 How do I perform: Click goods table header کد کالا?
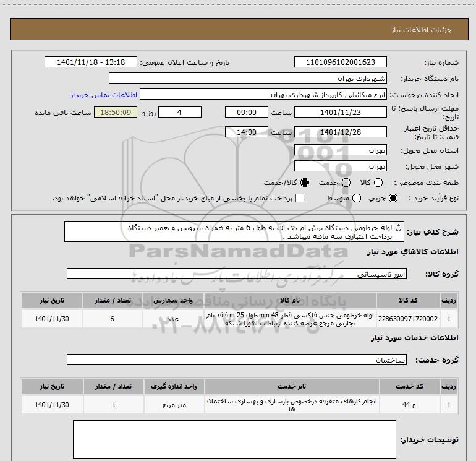[408, 300]
